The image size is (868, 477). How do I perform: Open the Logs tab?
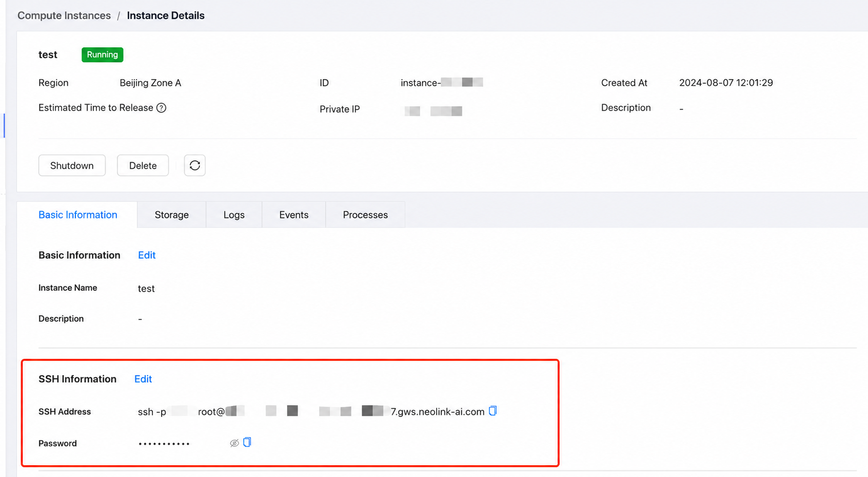point(234,215)
